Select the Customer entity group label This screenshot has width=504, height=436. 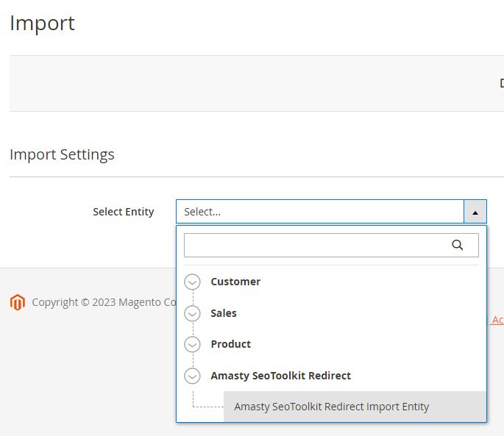pyautogui.click(x=235, y=282)
